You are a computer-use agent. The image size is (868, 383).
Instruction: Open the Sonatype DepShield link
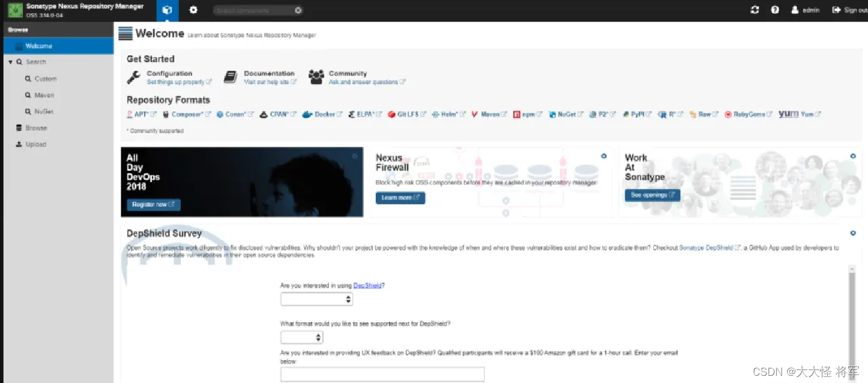pyautogui.click(x=710, y=248)
